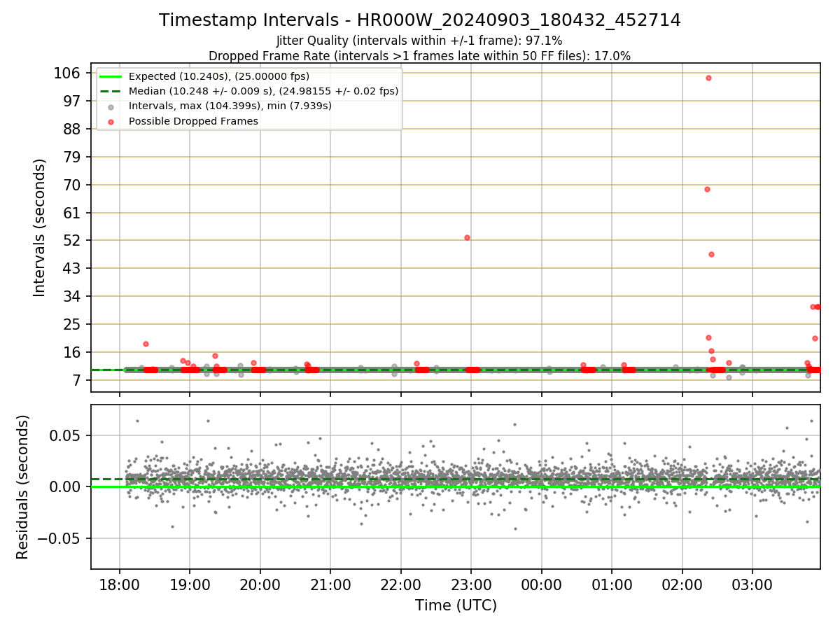Click the x-axis tick label '19:00'

click(190, 584)
